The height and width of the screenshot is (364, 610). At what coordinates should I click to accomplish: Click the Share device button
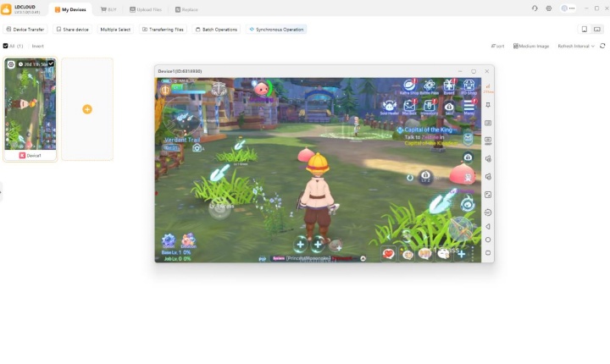coord(72,29)
